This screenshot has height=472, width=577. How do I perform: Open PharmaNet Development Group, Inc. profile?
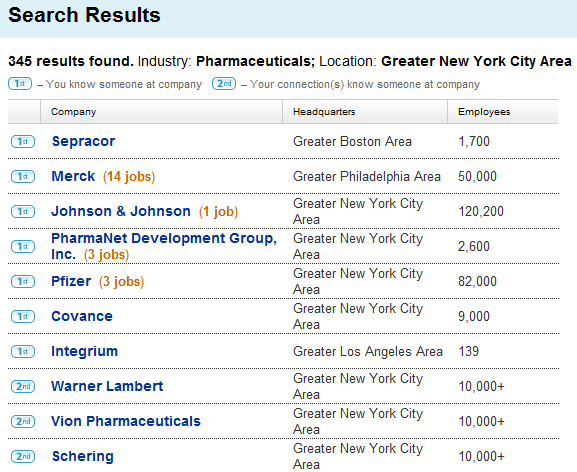(x=164, y=246)
